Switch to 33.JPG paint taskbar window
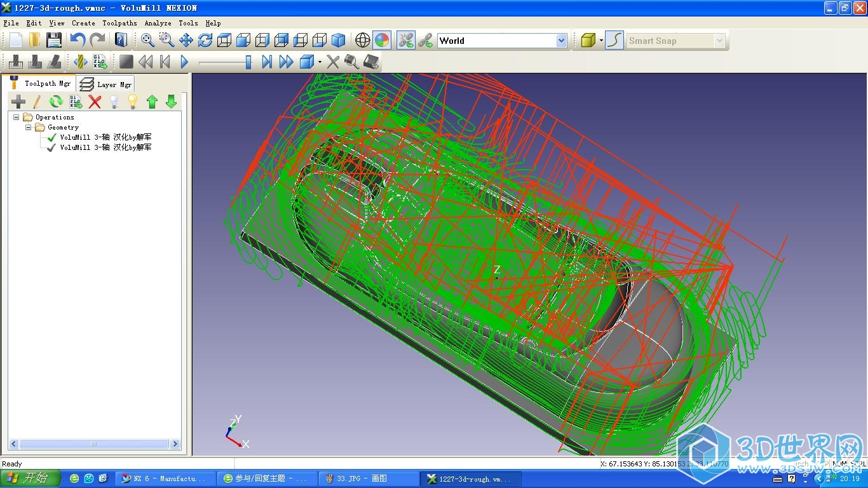The width and height of the screenshot is (868, 488). pos(369,478)
